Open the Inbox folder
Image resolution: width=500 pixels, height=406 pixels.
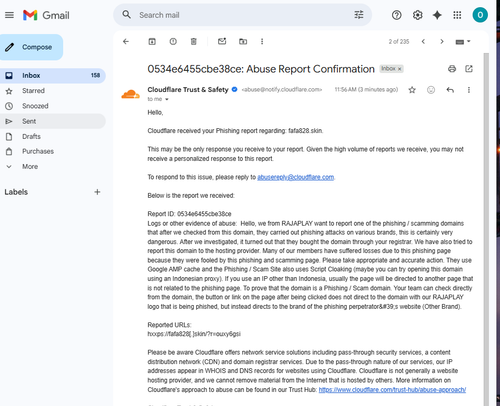coord(53,75)
